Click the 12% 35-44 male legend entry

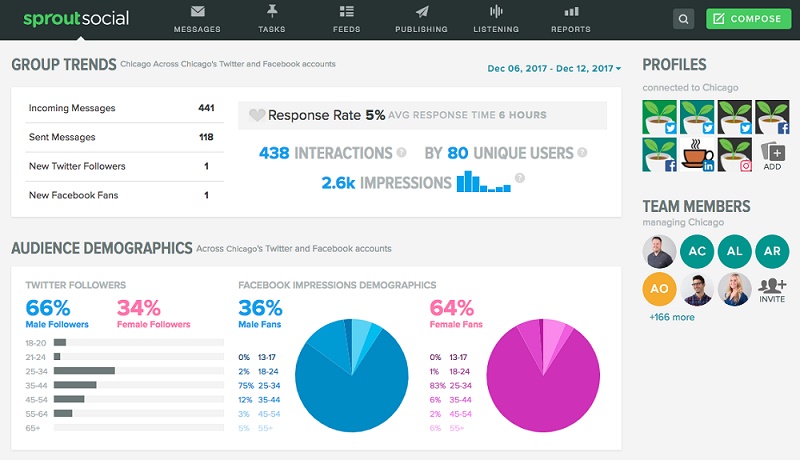259,400
